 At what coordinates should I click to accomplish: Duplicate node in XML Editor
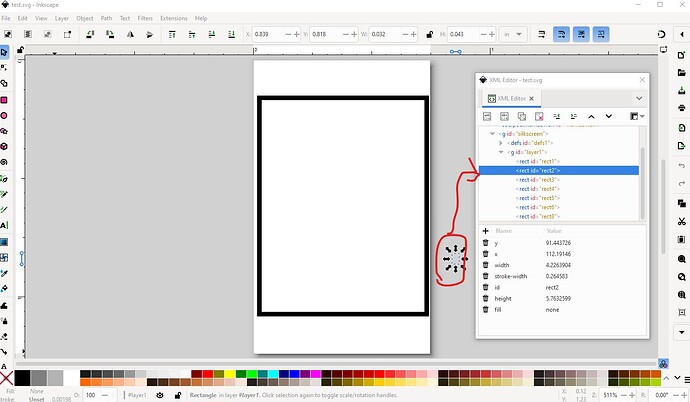point(522,117)
